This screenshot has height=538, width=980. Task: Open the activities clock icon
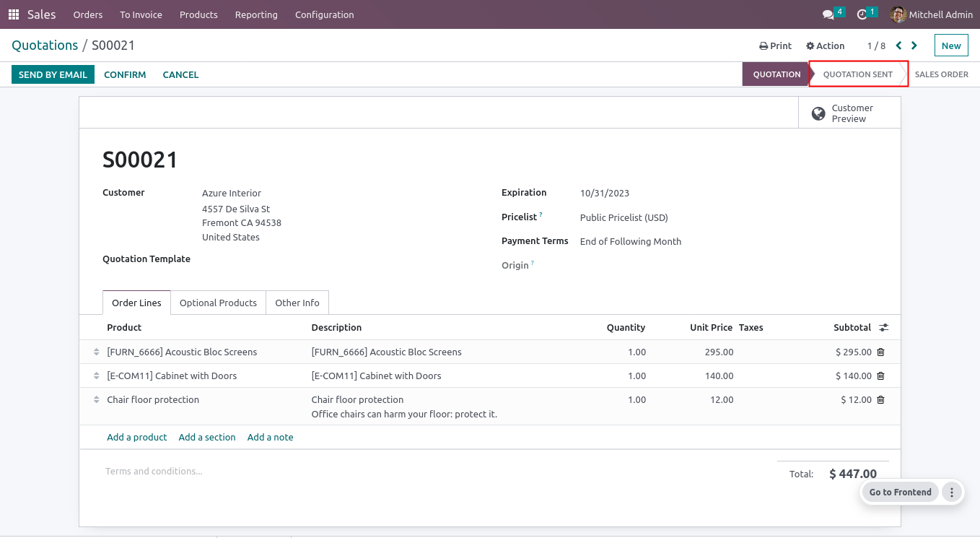862,14
